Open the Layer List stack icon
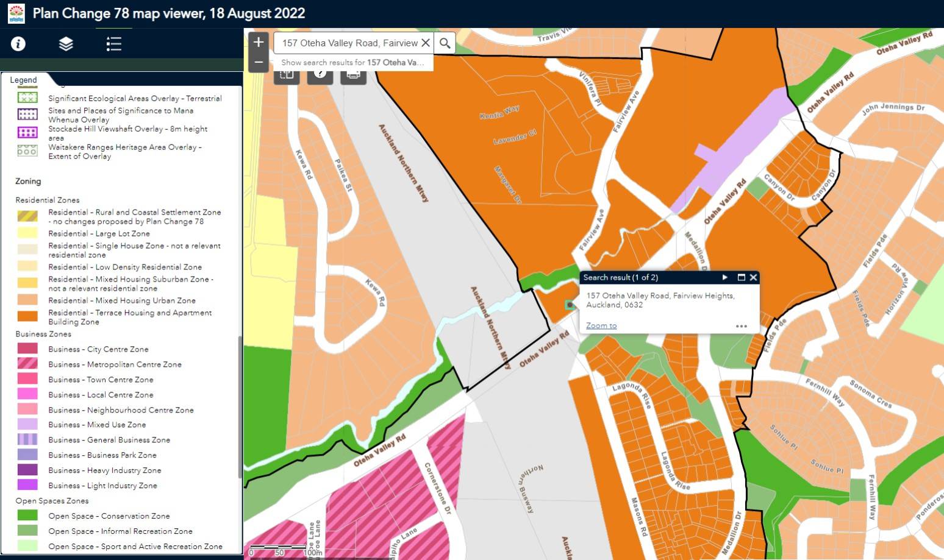 click(66, 44)
